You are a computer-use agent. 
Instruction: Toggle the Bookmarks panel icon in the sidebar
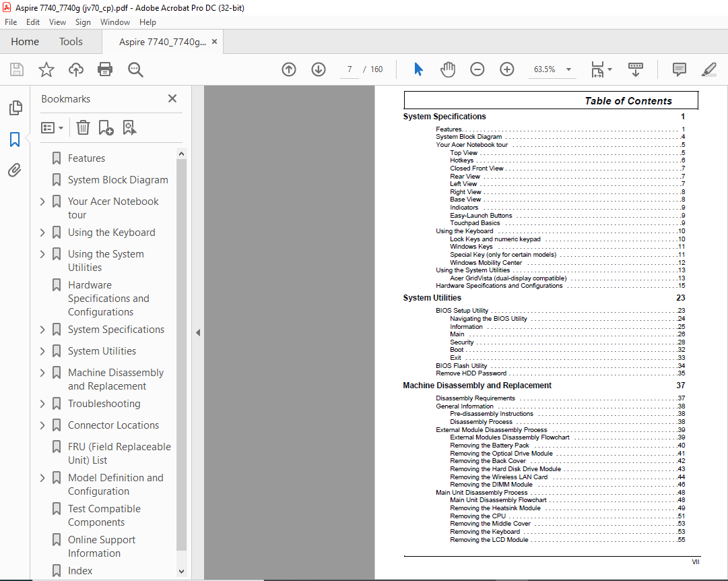point(15,139)
